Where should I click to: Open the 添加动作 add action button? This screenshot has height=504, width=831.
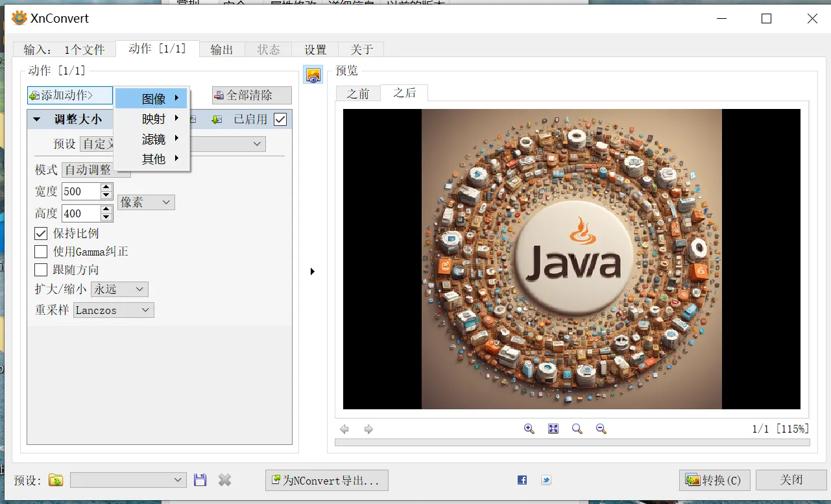coord(70,95)
